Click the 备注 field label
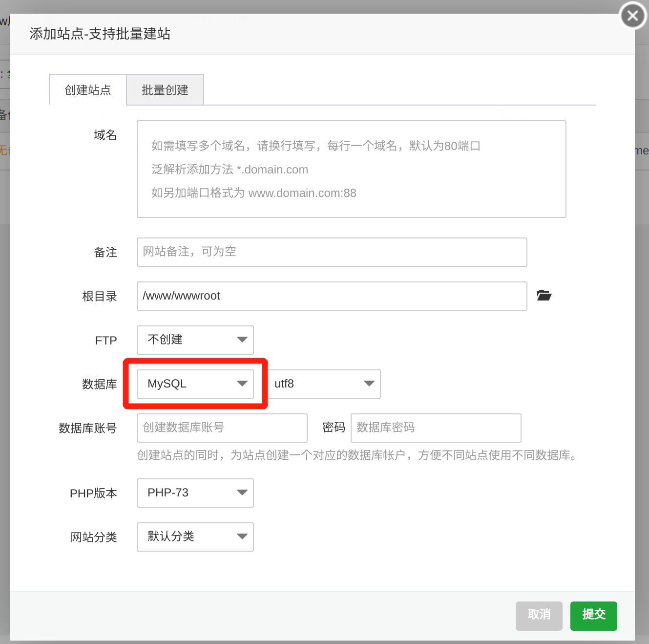The image size is (649, 644). click(105, 253)
